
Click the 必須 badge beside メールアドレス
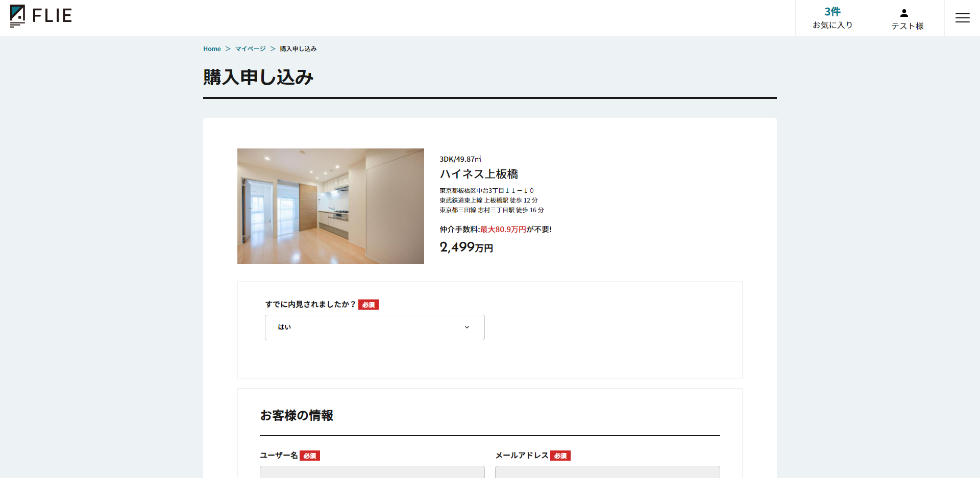point(560,455)
